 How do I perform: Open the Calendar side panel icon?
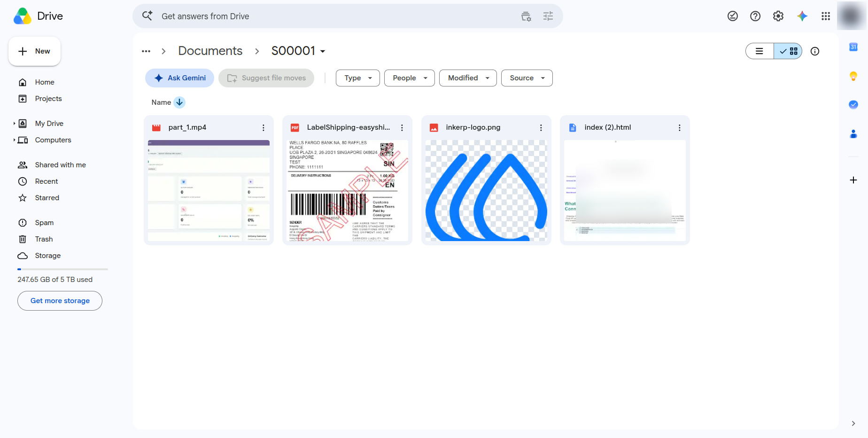(853, 47)
